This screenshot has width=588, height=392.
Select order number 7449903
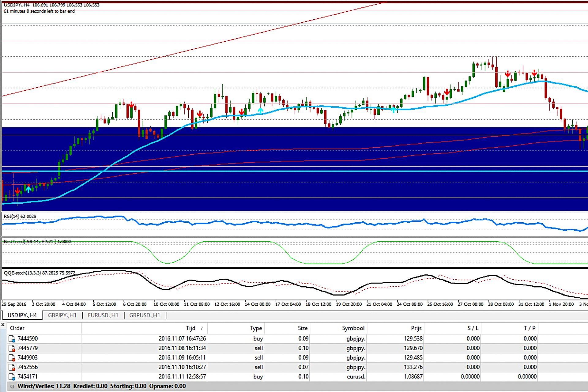28,358
